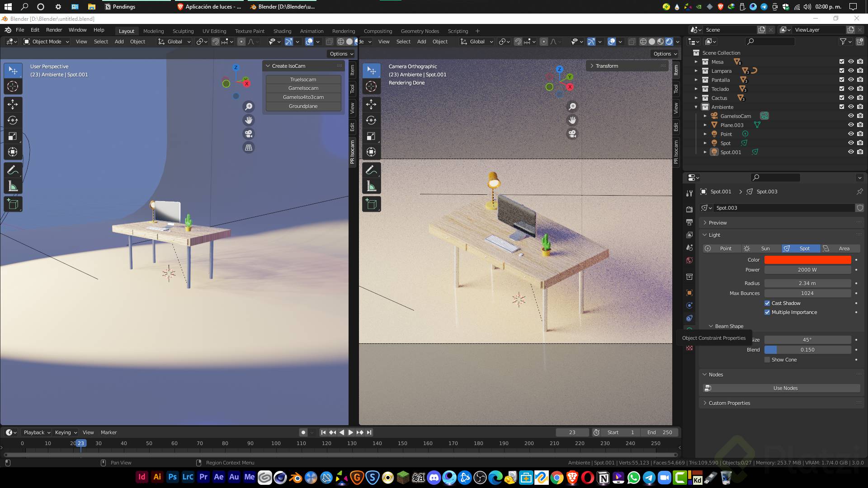Open the Object Mode dropdown
The width and height of the screenshot is (868, 488).
click(x=46, y=42)
